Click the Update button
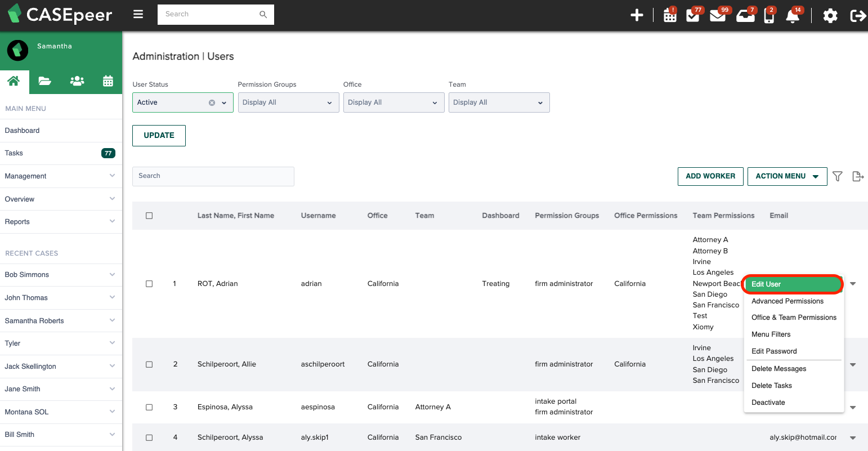This screenshot has height=451, width=868. tap(159, 135)
